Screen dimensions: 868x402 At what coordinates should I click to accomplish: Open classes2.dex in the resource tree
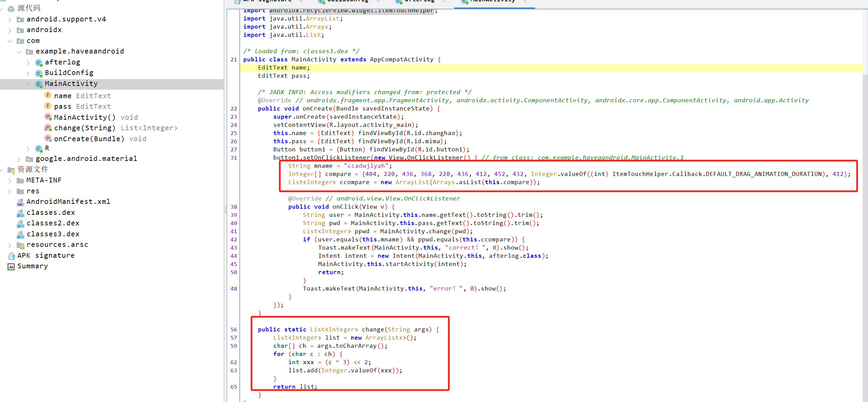53,223
